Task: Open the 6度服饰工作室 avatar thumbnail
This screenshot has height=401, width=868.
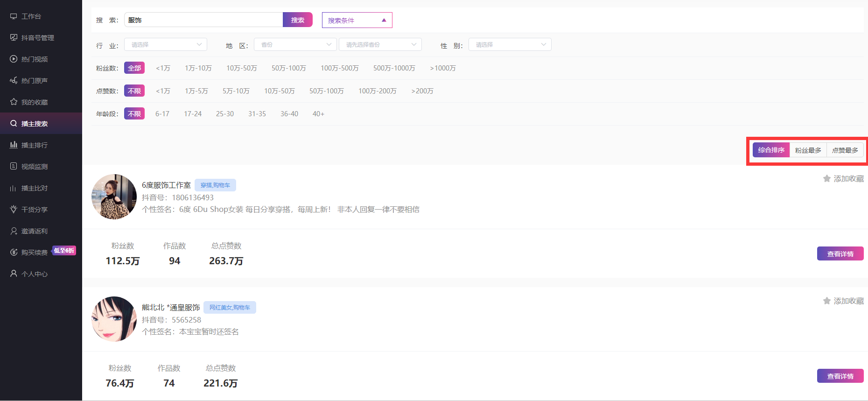Action: point(114,197)
